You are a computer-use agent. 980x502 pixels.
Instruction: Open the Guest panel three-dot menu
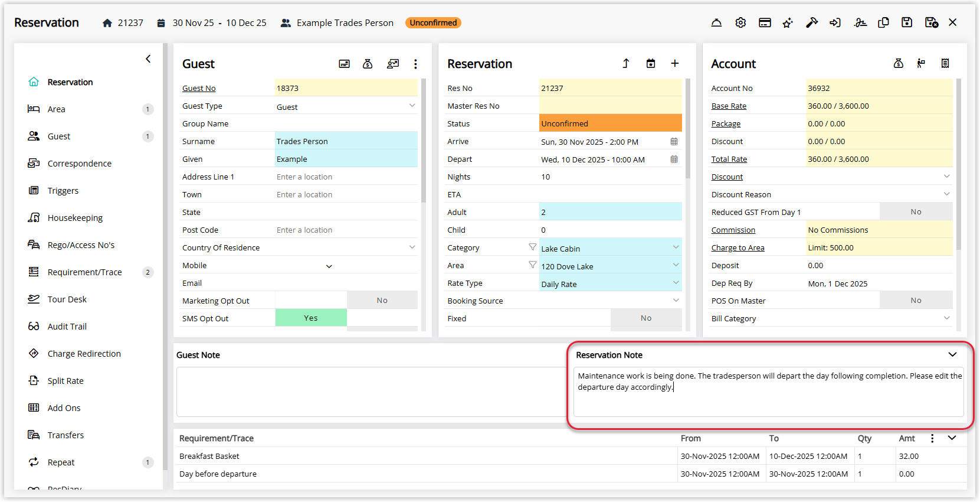[x=415, y=64]
